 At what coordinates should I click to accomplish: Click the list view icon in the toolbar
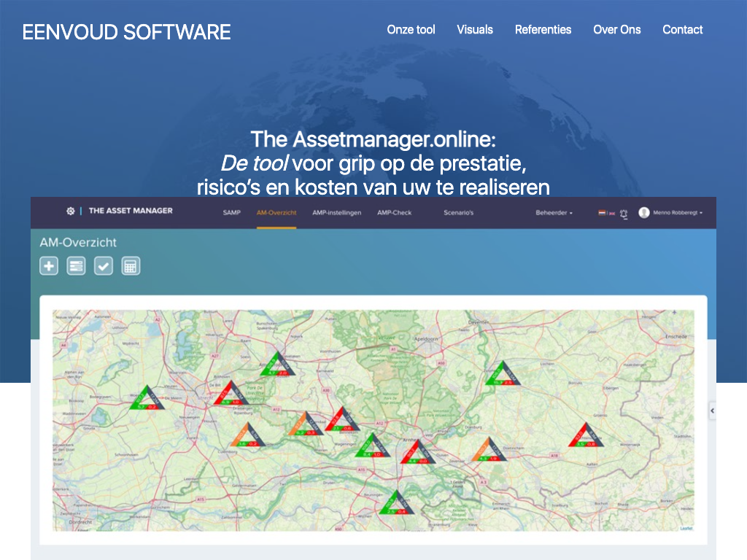76,266
